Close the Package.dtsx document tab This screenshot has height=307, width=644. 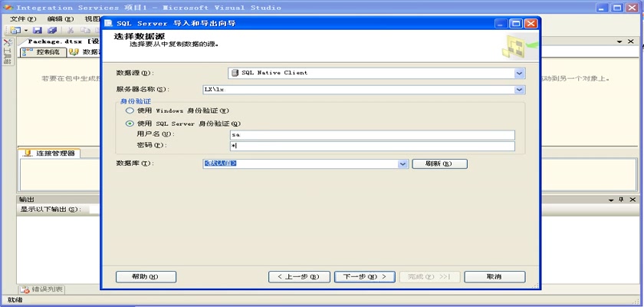click(631, 41)
